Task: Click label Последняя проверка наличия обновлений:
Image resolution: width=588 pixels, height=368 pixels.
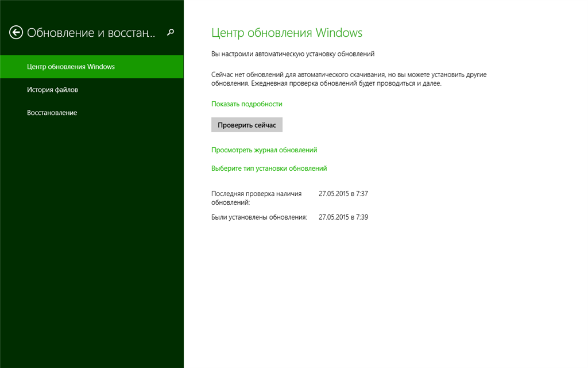Action: 257,198
